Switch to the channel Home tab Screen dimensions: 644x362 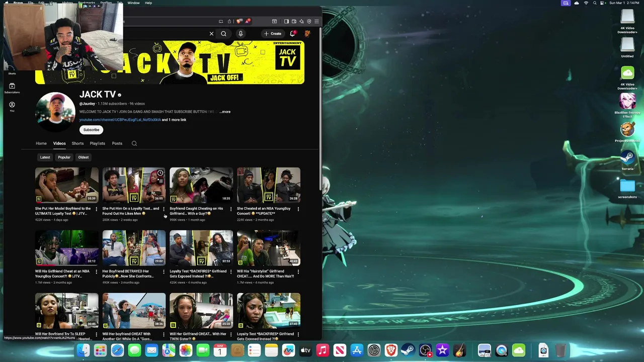41,143
